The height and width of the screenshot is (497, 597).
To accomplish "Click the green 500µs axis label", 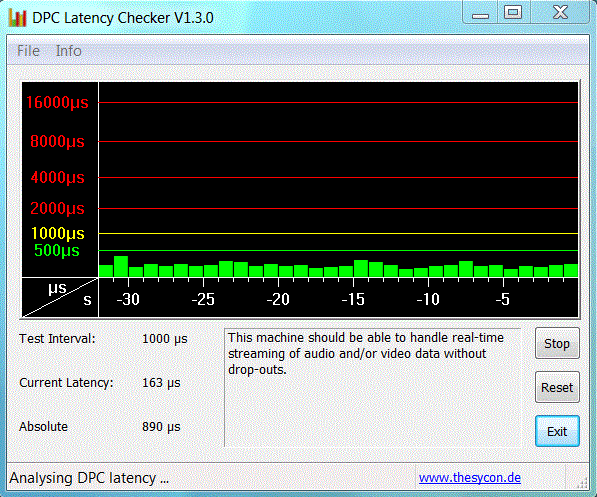I will (x=57, y=251).
